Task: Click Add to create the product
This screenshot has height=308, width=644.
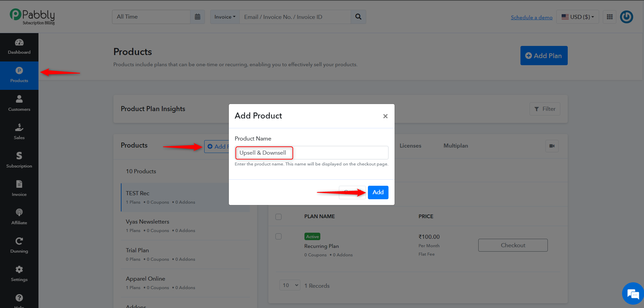Action: click(378, 192)
